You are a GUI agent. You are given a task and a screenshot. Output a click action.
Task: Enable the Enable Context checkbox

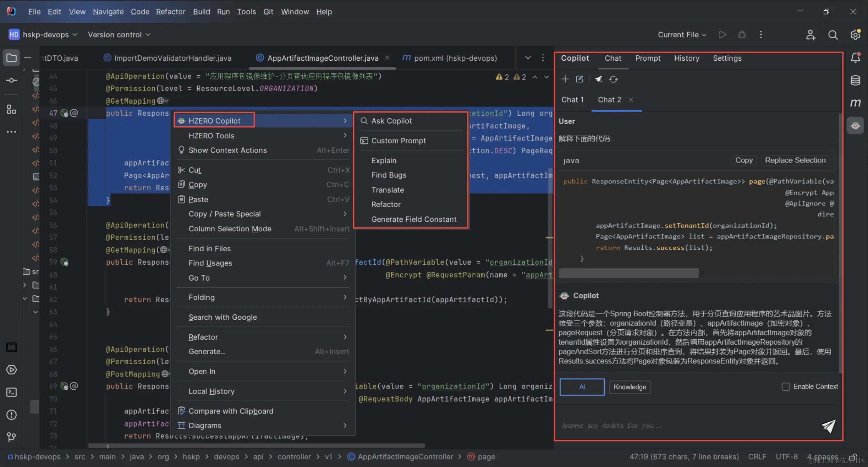786,386
